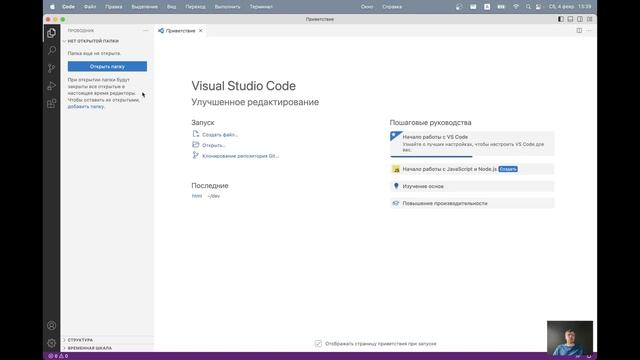Click the lightbulb icon beside Изучение основ

coord(396,186)
